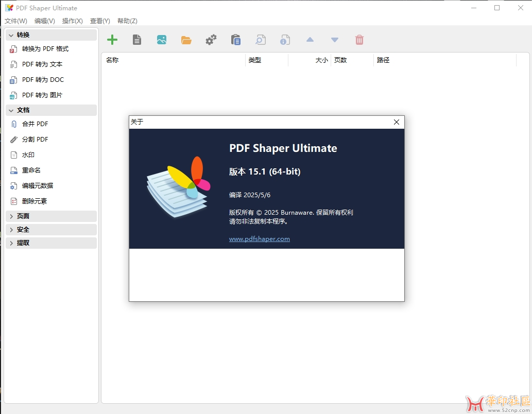
Task: Open the 操作(X) menu
Action: 72,21
